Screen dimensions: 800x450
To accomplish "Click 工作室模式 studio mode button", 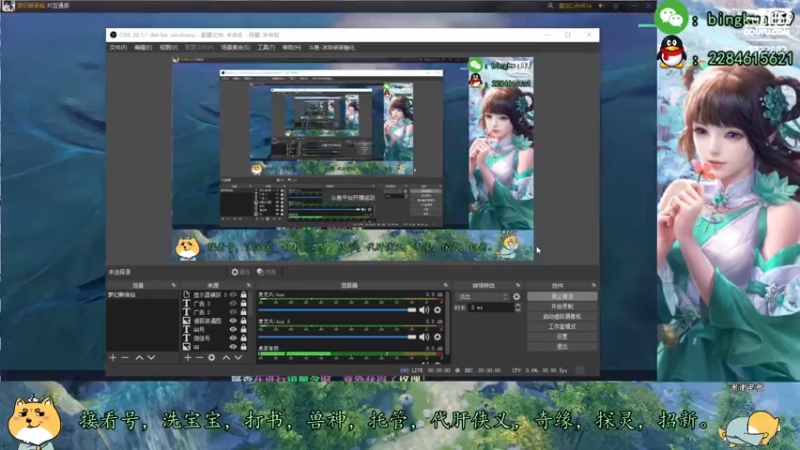I will pyautogui.click(x=562, y=327).
